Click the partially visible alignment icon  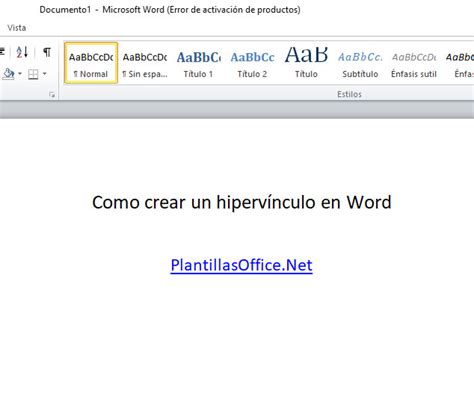click(2, 52)
